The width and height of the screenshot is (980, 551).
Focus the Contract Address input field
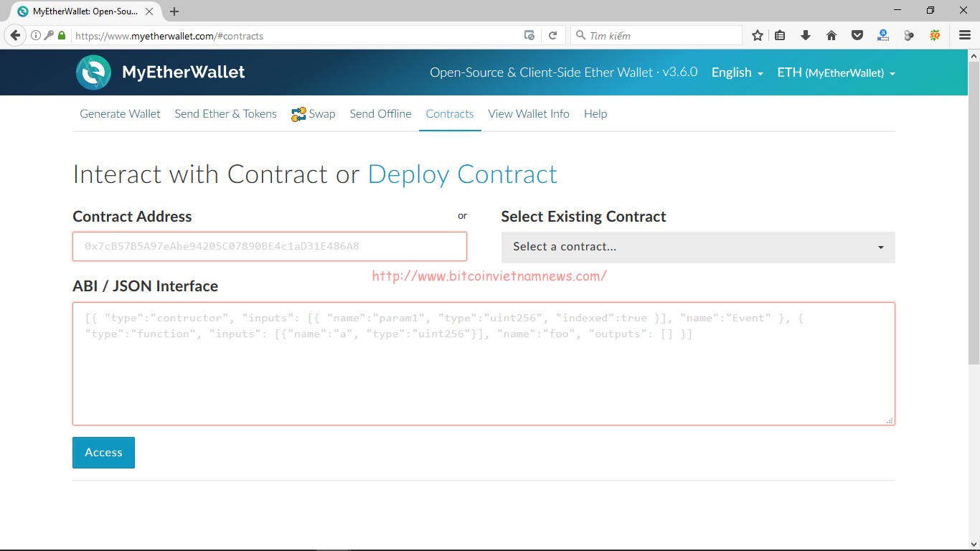[x=270, y=246]
